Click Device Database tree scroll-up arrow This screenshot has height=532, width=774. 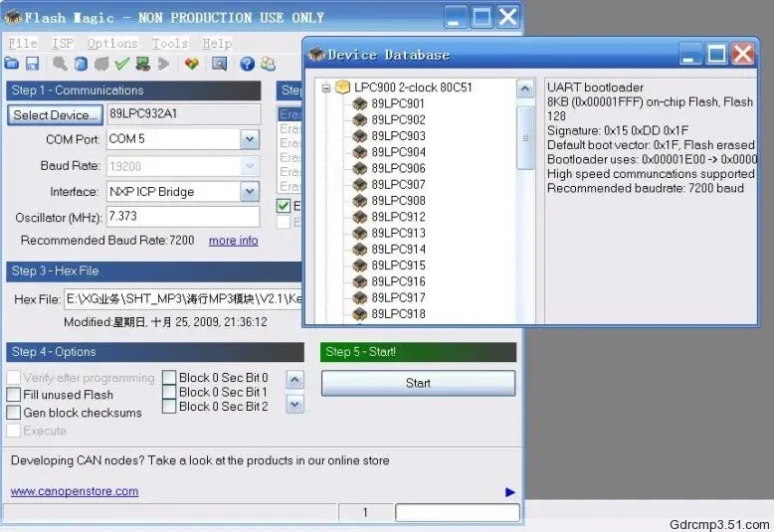click(x=525, y=89)
